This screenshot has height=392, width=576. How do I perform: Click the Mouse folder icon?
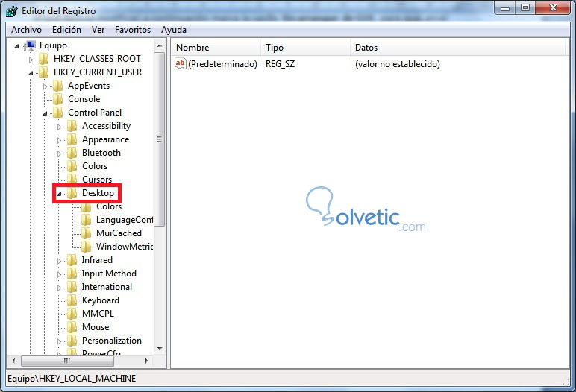coord(72,327)
